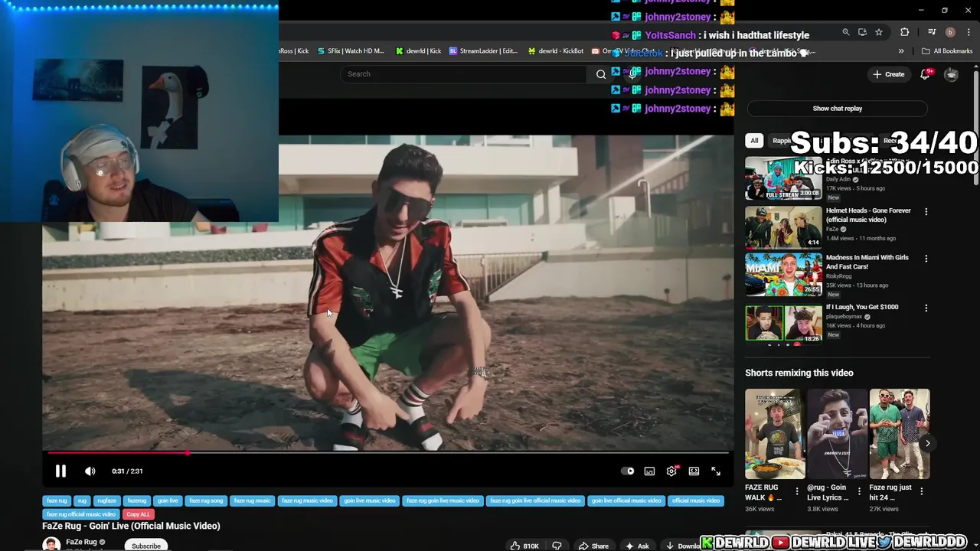Open the All Bookmarks folder
The image size is (980, 551).
pos(947,51)
